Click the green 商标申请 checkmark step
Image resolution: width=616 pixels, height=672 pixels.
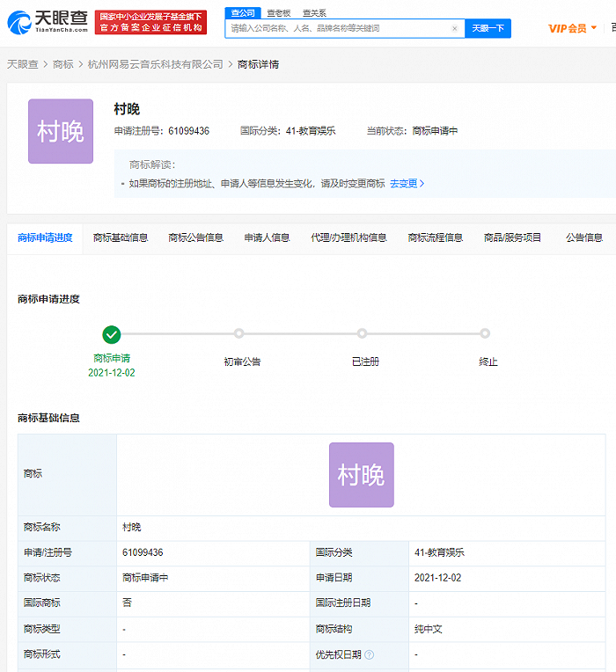tap(112, 335)
